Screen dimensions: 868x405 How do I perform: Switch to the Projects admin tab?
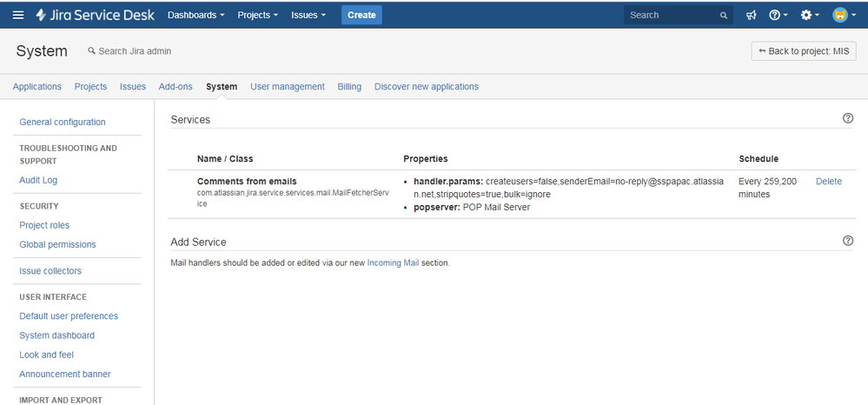pyautogui.click(x=90, y=86)
